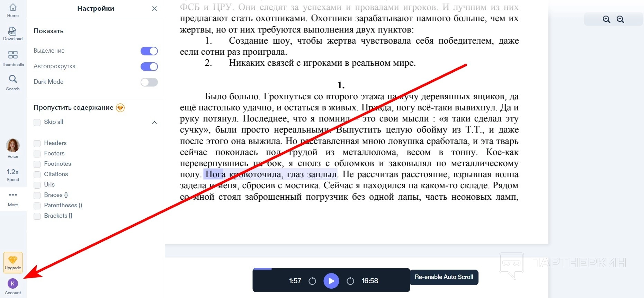
Task: Click the premium diamond badge near Пропустить содержание
Action: (x=120, y=108)
